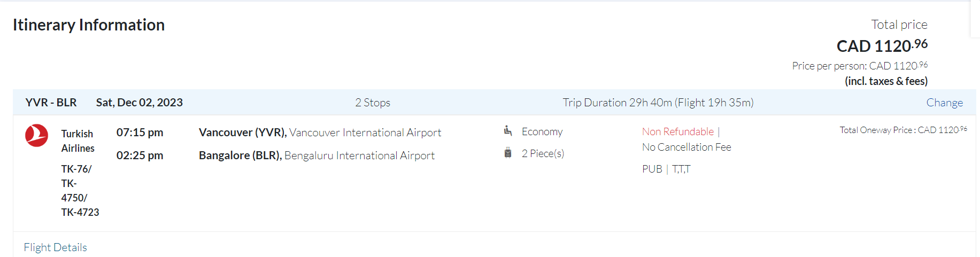Viewport: 980px width, 257px height.
Task: Click the baggage icon beside 2 Piece(s)
Action: (508, 153)
